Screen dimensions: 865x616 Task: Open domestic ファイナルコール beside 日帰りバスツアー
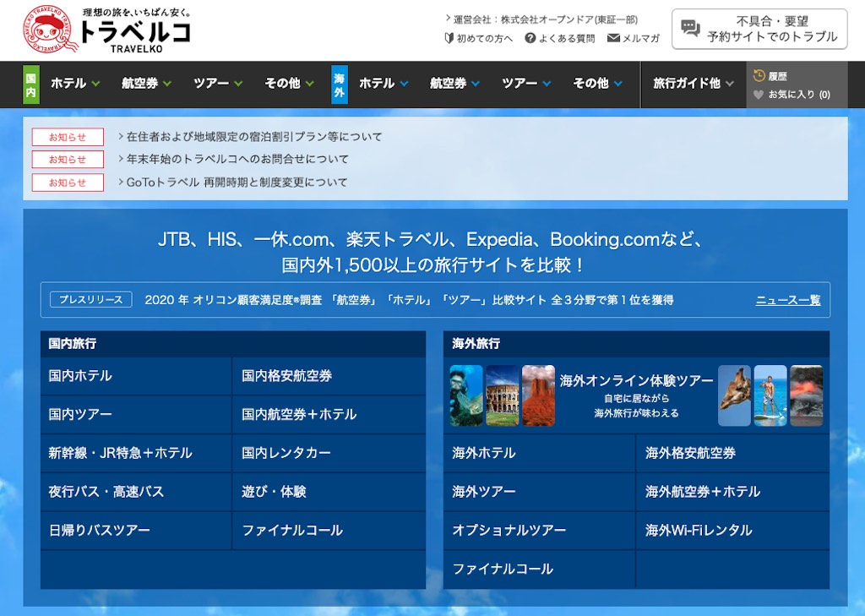tap(329, 531)
